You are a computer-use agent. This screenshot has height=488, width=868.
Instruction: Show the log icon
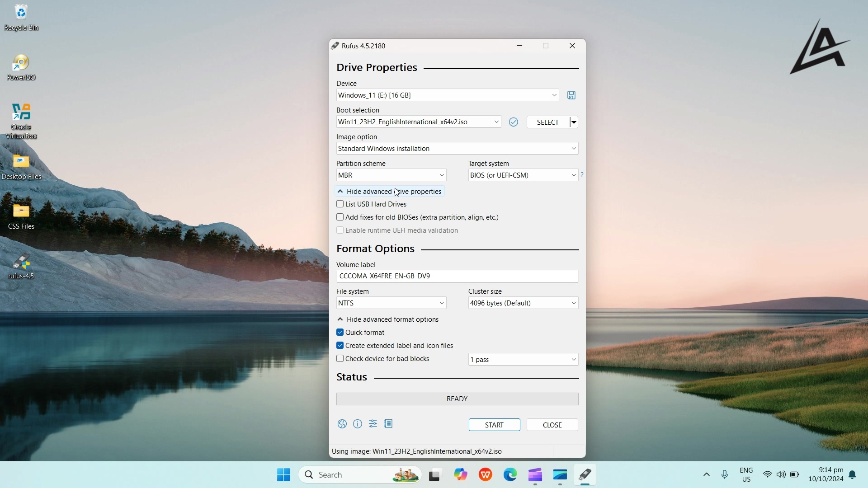pos(388,424)
